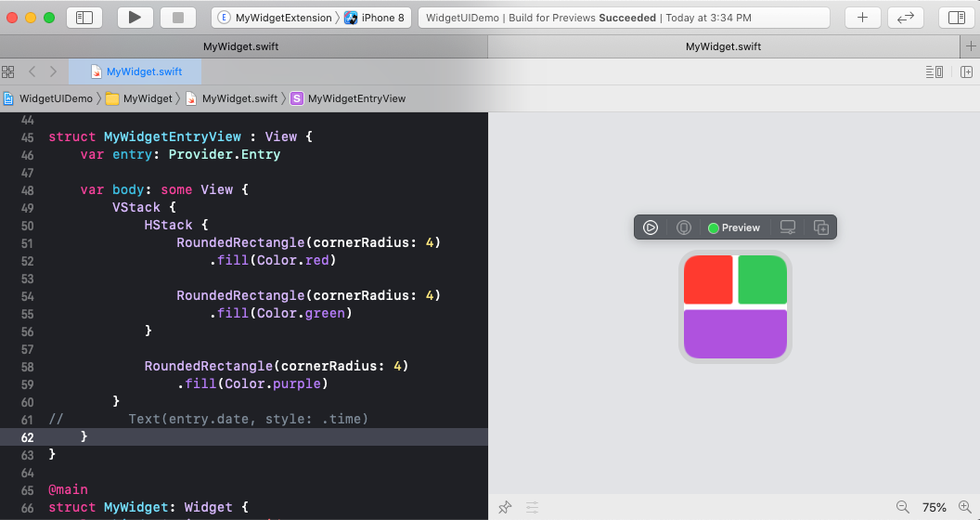The width and height of the screenshot is (980, 520).
Task: Open the inspect preview display button
Action: pyautogui.click(x=788, y=227)
